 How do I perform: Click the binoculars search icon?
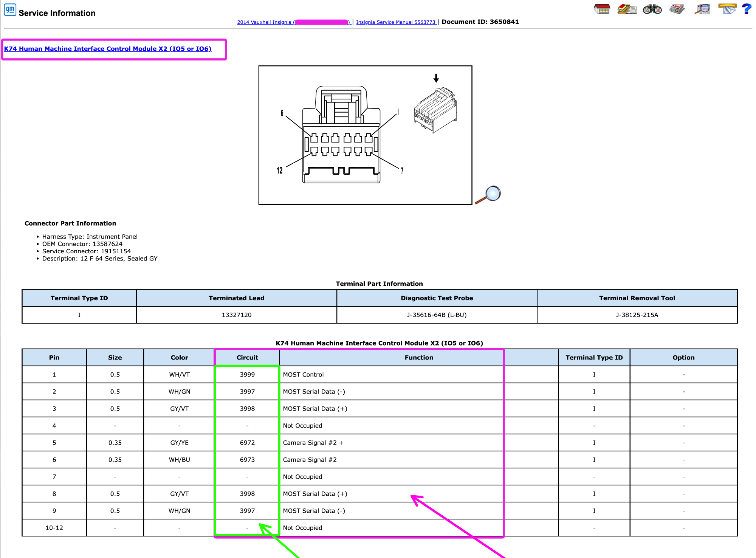(x=652, y=9)
